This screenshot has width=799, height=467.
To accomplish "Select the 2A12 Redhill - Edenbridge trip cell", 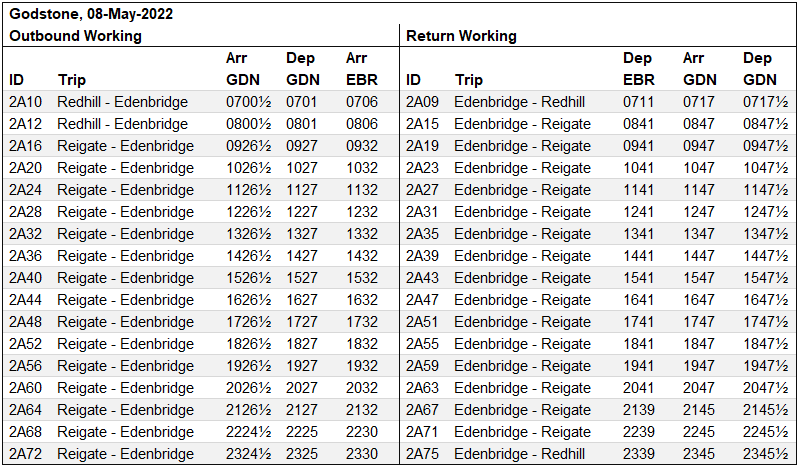I will (x=122, y=124).
